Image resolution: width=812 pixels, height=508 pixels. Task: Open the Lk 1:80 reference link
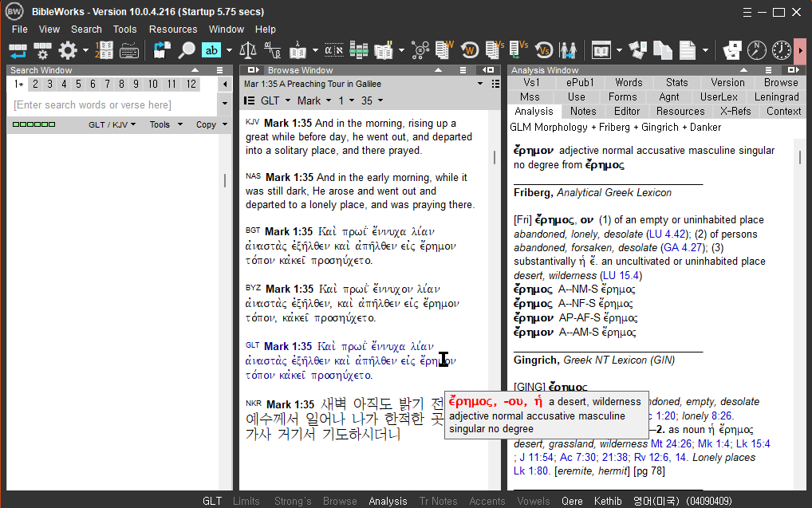click(530, 471)
